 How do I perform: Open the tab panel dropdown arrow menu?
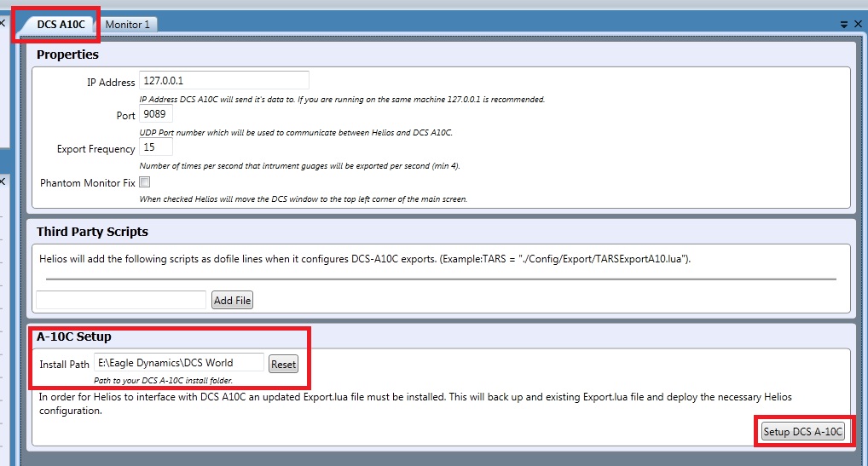pyautogui.click(x=843, y=25)
